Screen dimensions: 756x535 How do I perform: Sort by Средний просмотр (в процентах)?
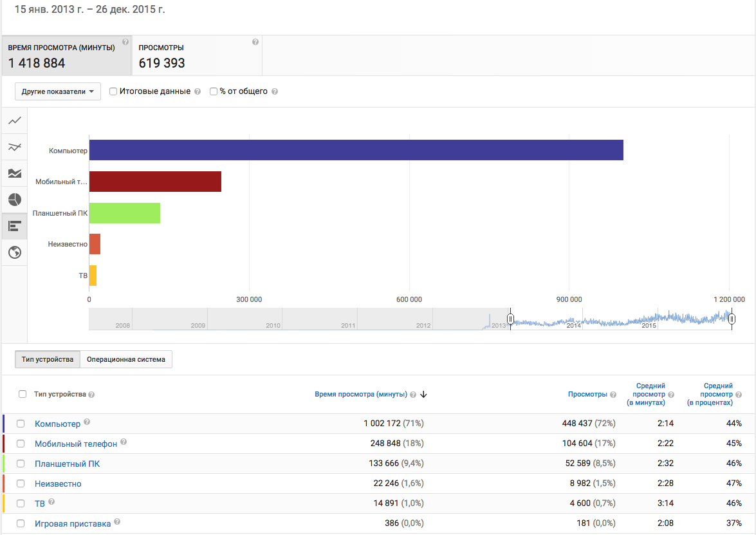click(x=710, y=394)
